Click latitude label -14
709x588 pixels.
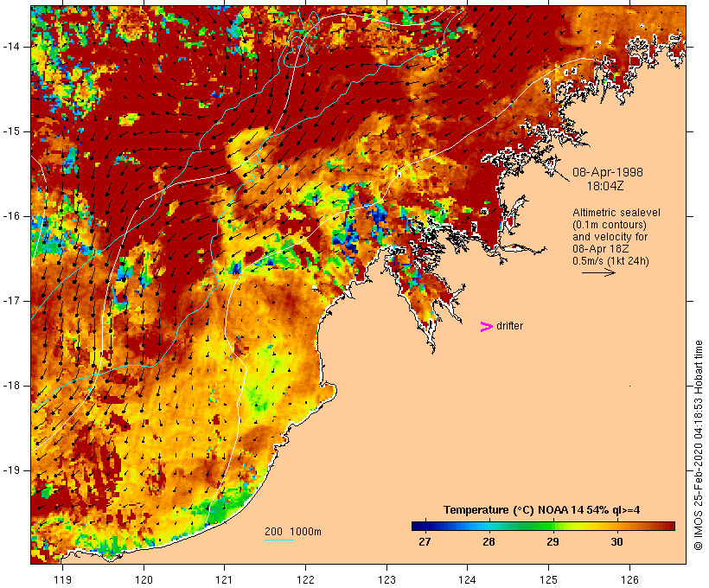tap(11, 46)
